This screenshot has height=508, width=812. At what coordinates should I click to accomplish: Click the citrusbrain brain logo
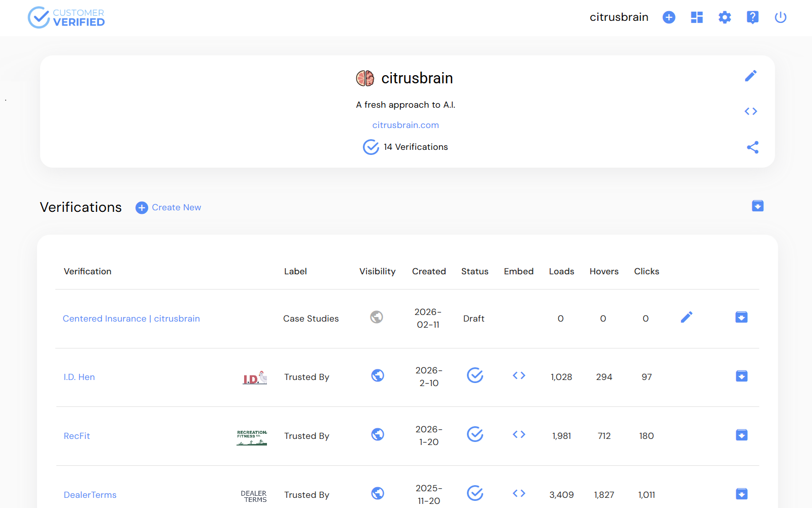[365, 78]
